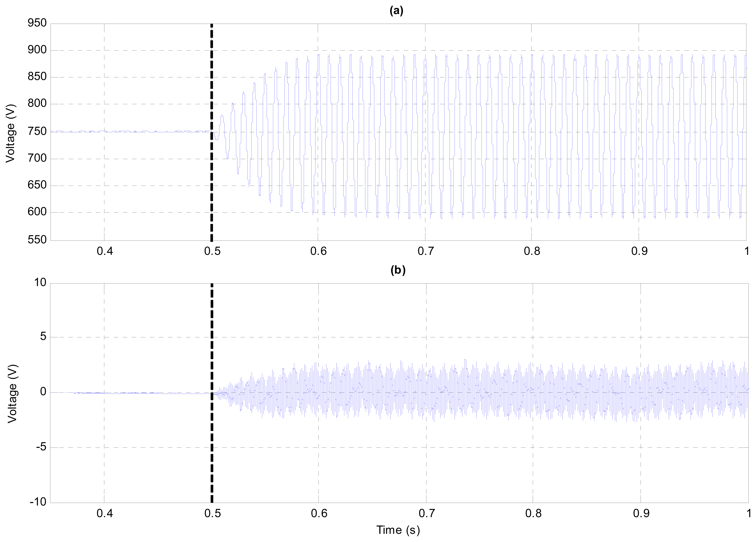Click the -10 y-axis tick in plot (b)
Screen dimensions: 756x542
coord(38,502)
